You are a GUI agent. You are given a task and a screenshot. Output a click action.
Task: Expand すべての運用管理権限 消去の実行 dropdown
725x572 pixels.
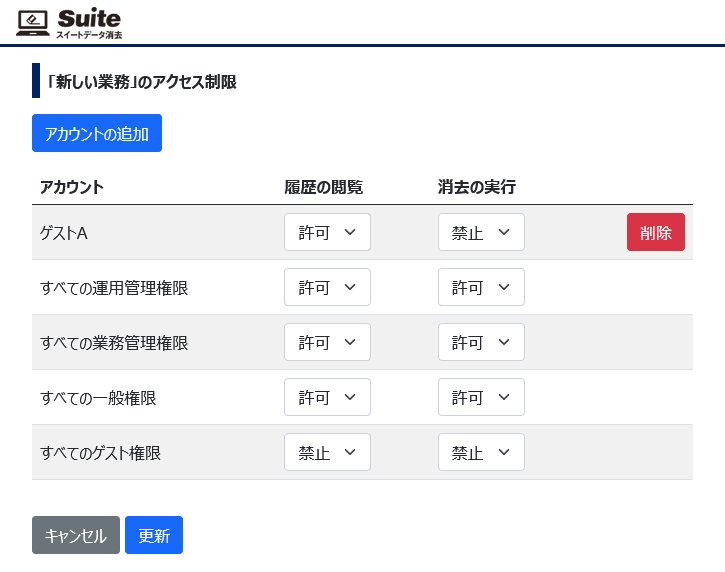pyautogui.click(x=481, y=287)
